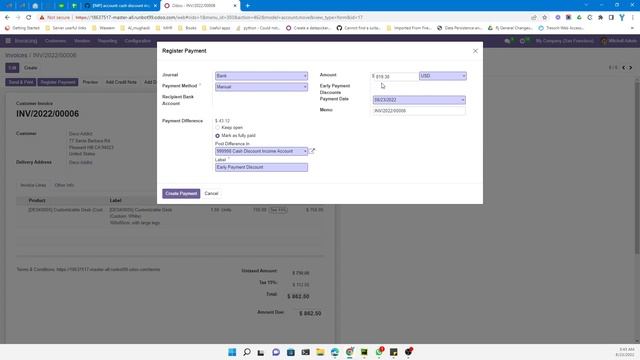Open My Company (San Francisco) switcher
The image size is (640, 360).
pyautogui.click(x=564, y=41)
